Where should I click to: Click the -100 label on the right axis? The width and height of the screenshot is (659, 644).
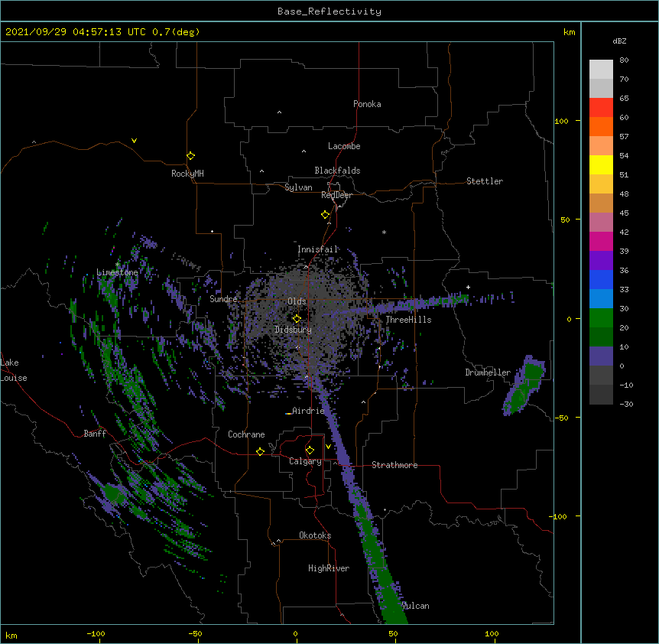pos(559,516)
